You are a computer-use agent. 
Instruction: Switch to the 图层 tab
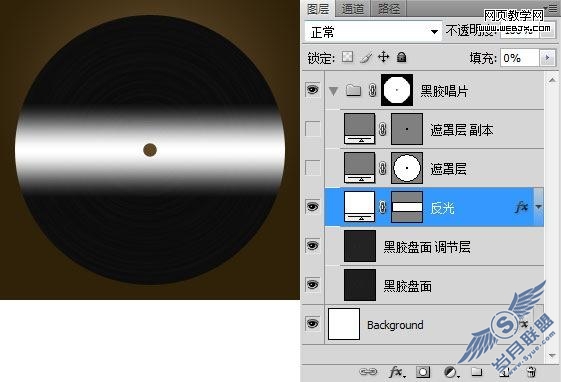[x=318, y=9]
